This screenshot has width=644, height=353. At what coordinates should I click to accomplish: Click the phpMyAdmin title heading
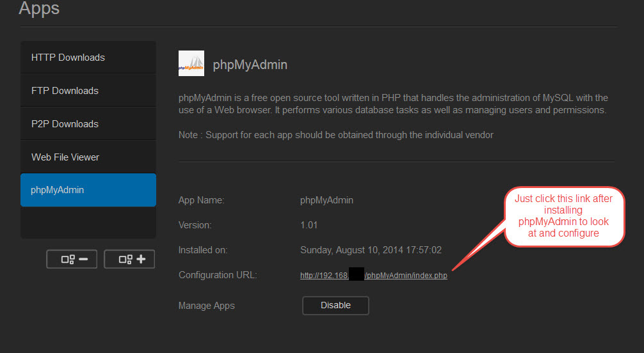click(250, 65)
